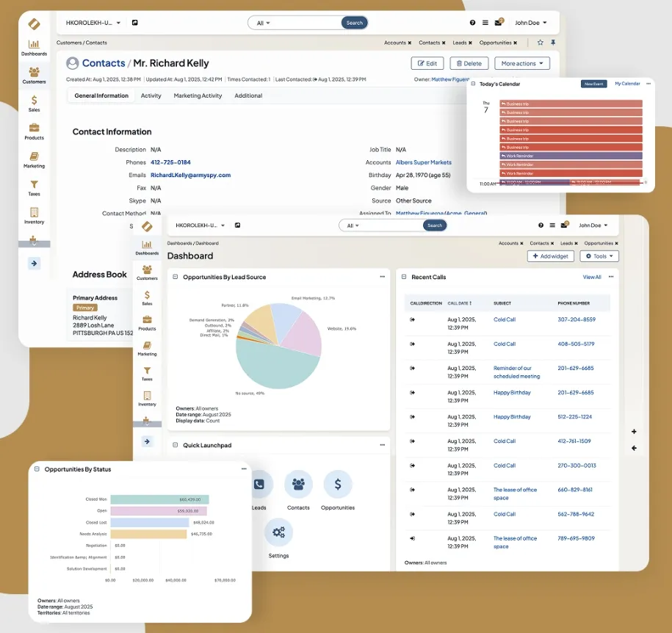Expand the More actions dropdown
The height and width of the screenshot is (633, 672).
(x=522, y=63)
